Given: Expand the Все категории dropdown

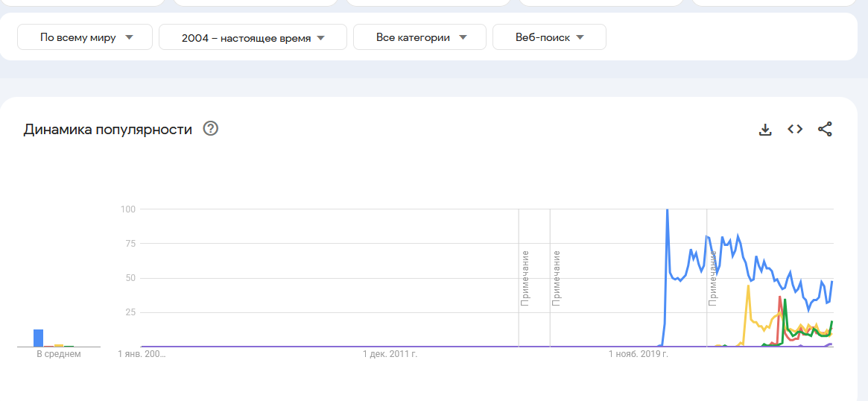Looking at the screenshot, I should click(419, 37).
